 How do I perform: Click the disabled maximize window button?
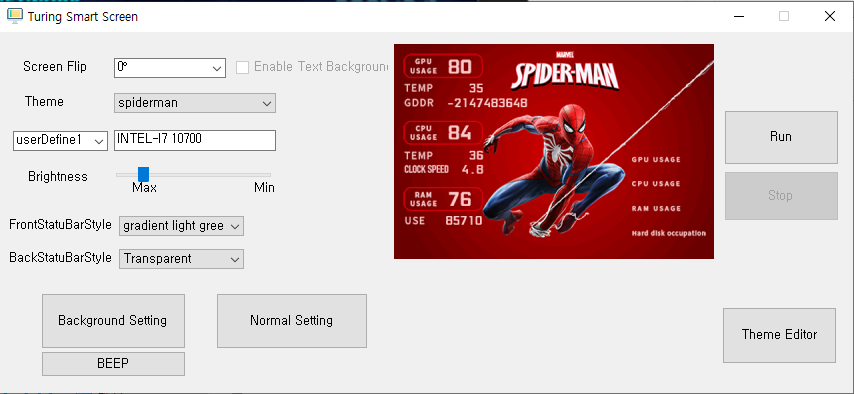784,16
